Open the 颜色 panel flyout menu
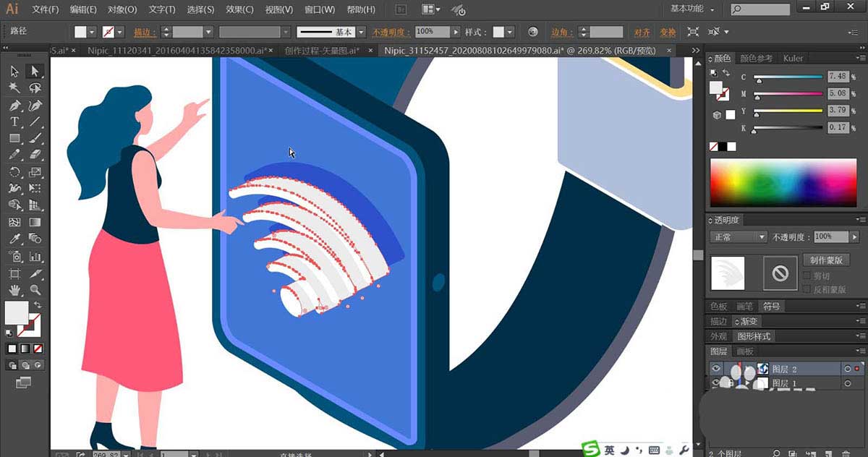This screenshot has height=457, width=868. pyautogui.click(x=860, y=58)
